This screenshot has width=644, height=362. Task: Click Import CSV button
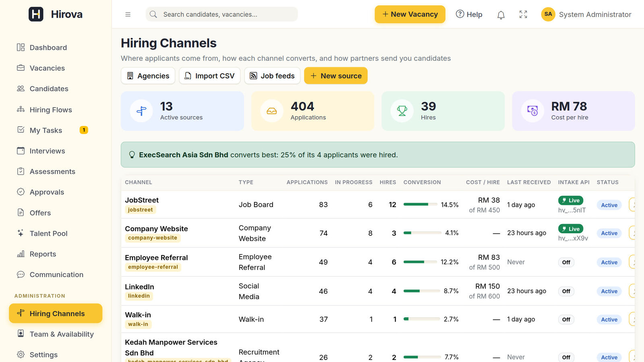(x=210, y=76)
